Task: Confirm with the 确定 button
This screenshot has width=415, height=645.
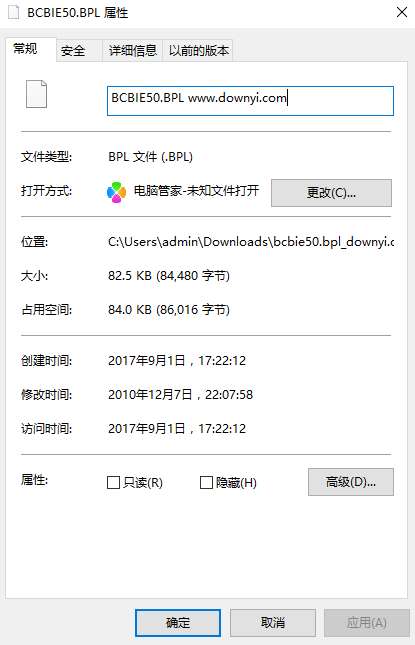Action: (178, 623)
